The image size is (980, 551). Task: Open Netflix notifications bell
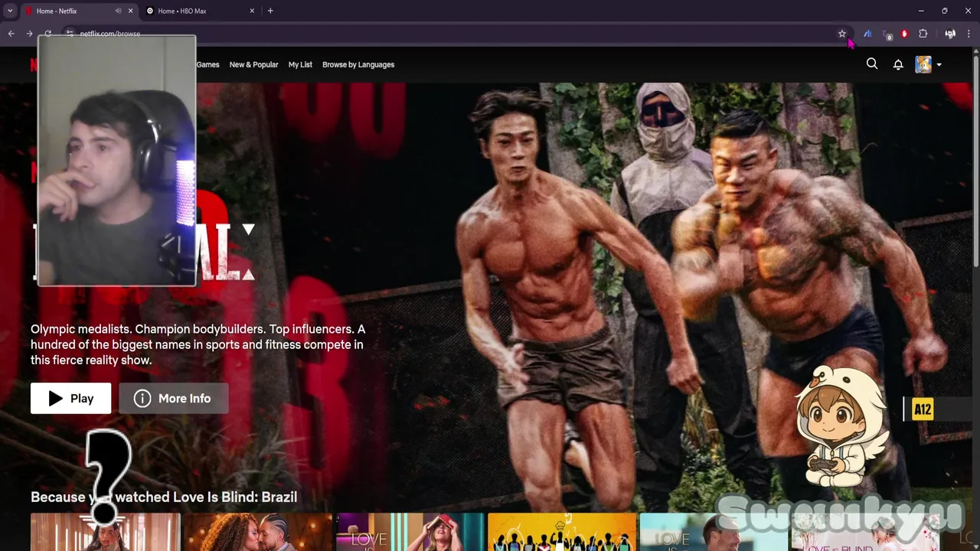point(898,64)
